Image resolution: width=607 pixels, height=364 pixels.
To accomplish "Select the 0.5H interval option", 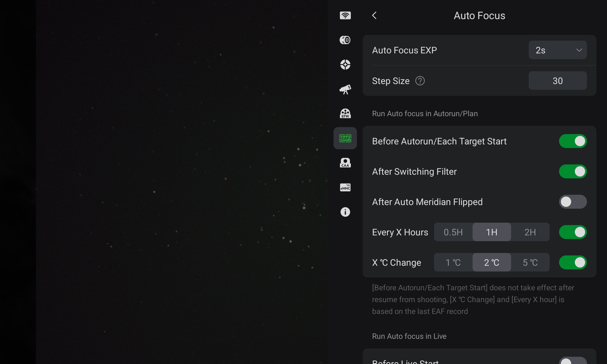I will (x=453, y=232).
